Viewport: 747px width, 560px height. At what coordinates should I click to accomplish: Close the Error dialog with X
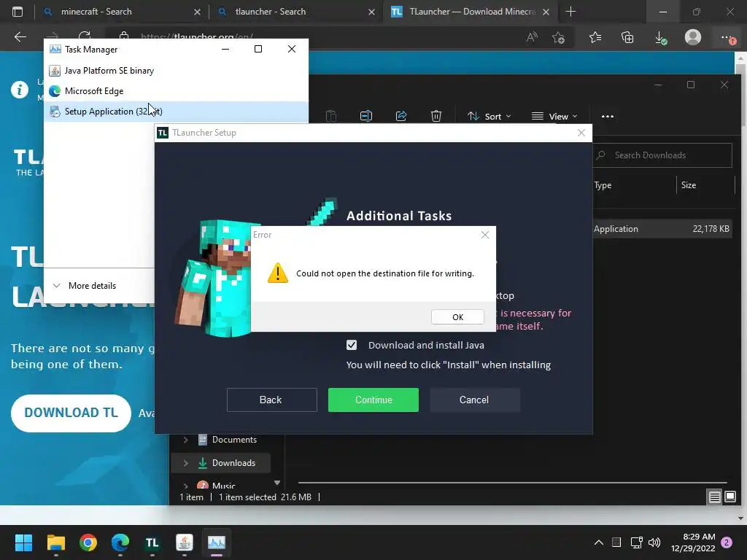[x=485, y=235]
